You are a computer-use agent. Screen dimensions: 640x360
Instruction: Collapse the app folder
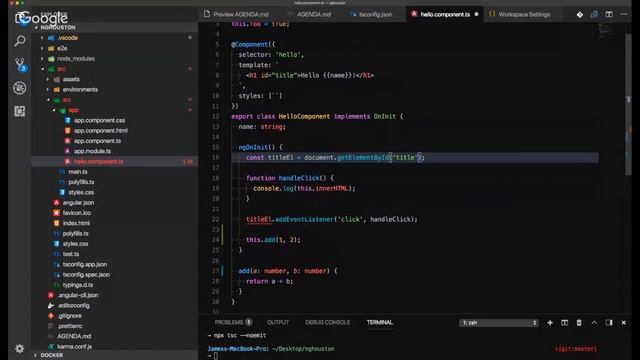[x=73, y=110]
